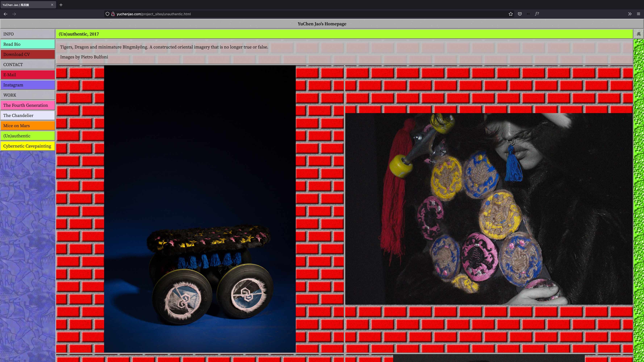
Task: Click the f? fonts extension icon
Action: pos(537,14)
